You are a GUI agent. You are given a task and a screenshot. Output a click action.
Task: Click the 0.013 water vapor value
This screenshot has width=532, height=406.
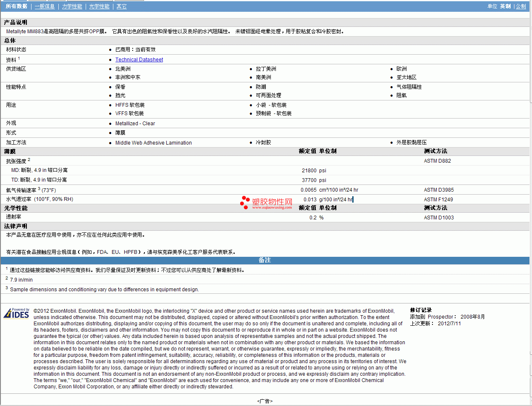point(310,200)
